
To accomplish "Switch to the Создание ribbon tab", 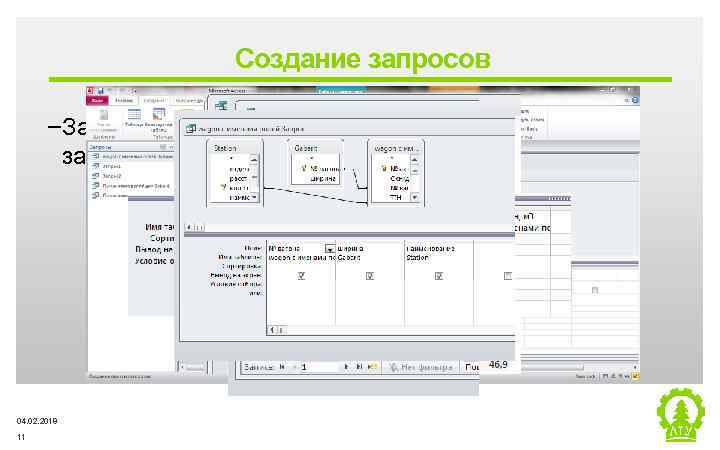I will tap(154, 101).
